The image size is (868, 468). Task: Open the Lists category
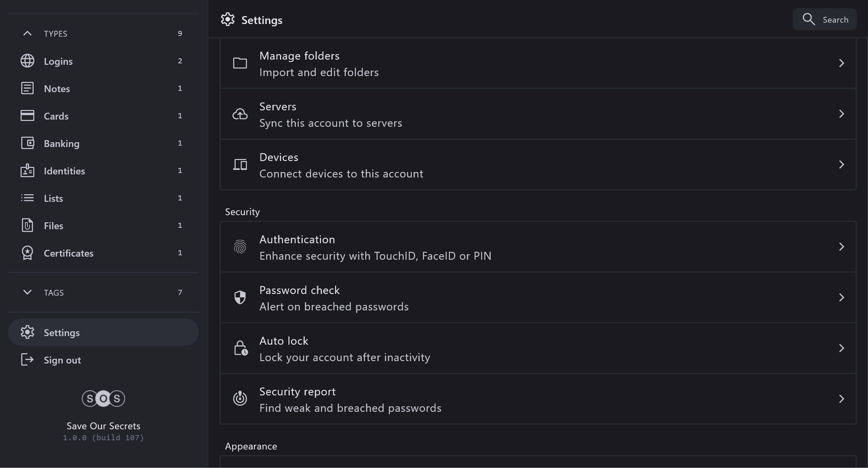click(x=53, y=198)
